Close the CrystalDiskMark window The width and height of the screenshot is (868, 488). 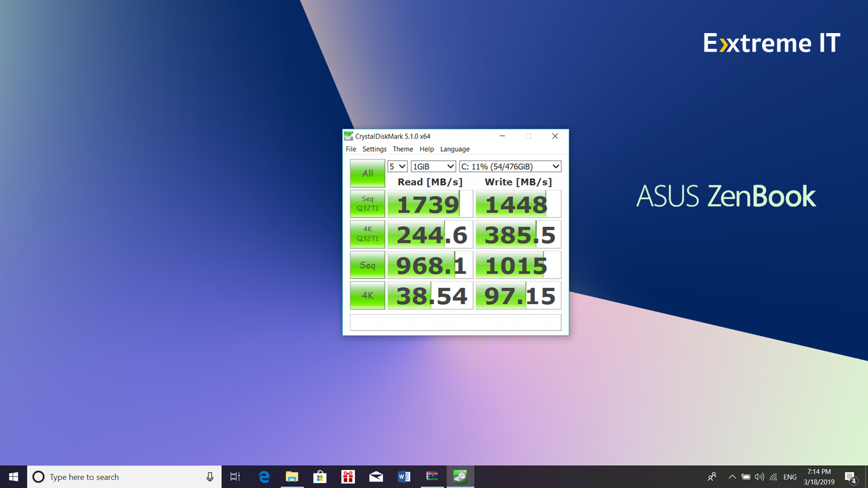[x=555, y=136]
